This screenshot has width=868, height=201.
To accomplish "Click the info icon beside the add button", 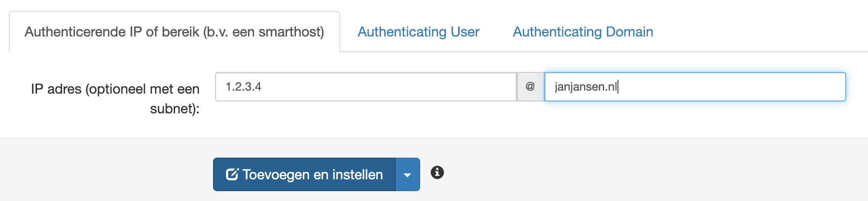I will pyautogui.click(x=437, y=172).
